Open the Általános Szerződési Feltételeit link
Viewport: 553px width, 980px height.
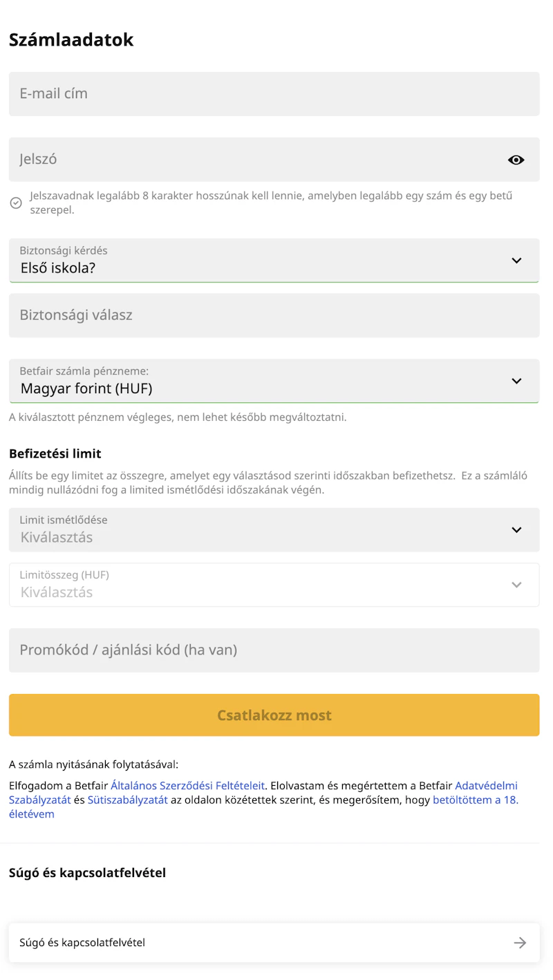click(187, 786)
